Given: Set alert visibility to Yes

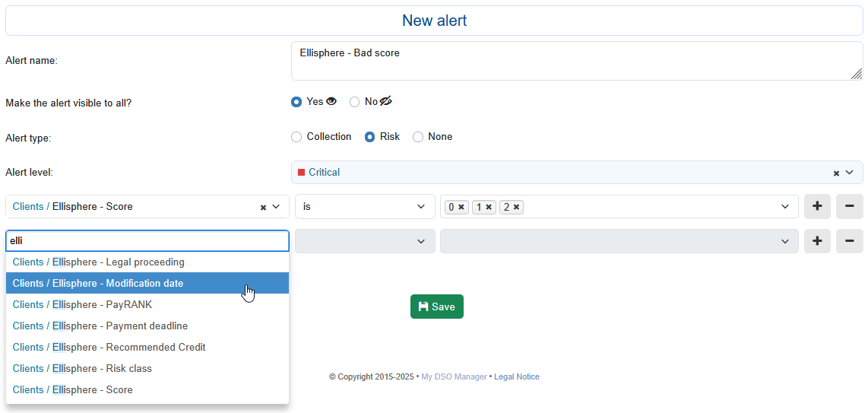Looking at the screenshot, I should [x=296, y=102].
